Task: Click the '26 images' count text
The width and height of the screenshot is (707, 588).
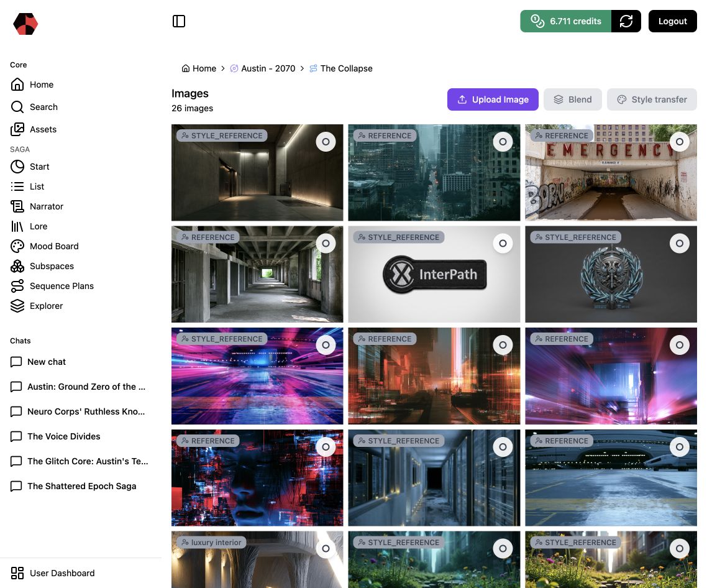Action: pyautogui.click(x=192, y=108)
